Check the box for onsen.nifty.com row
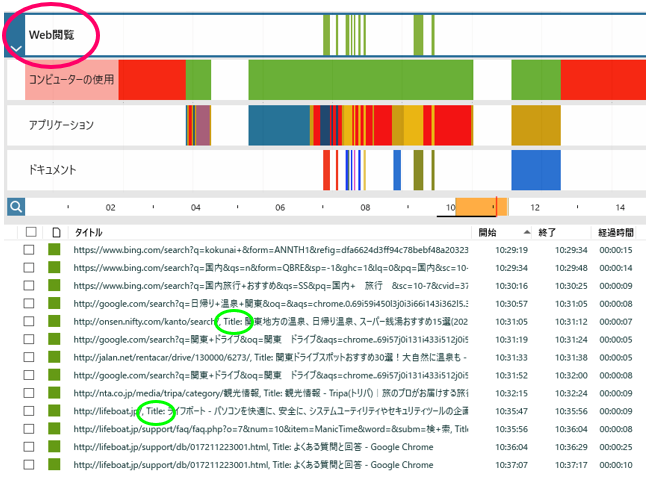 [29, 321]
